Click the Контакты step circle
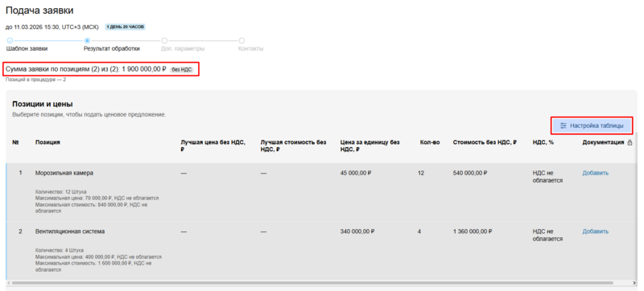This screenshot has width=644, height=291. point(242,40)
